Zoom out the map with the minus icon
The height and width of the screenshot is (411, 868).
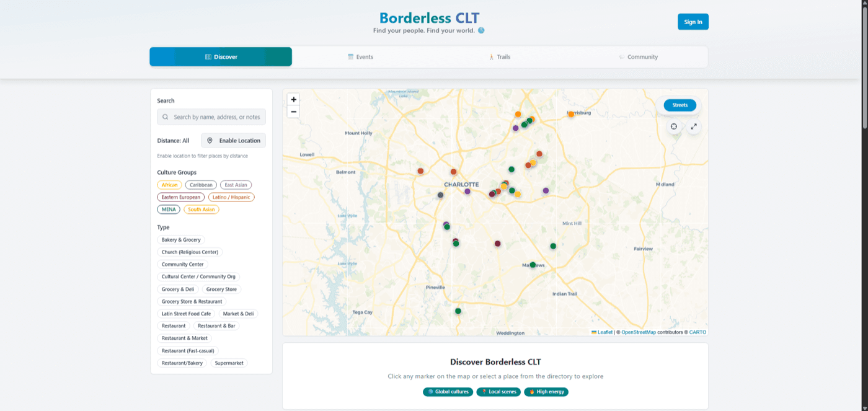pos(294,112)
